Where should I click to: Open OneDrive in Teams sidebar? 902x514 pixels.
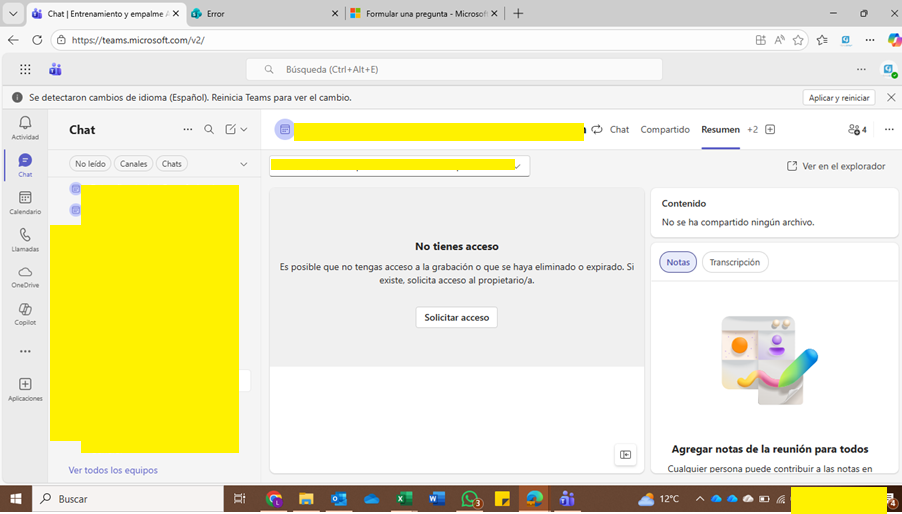click(x=25, y=277)
